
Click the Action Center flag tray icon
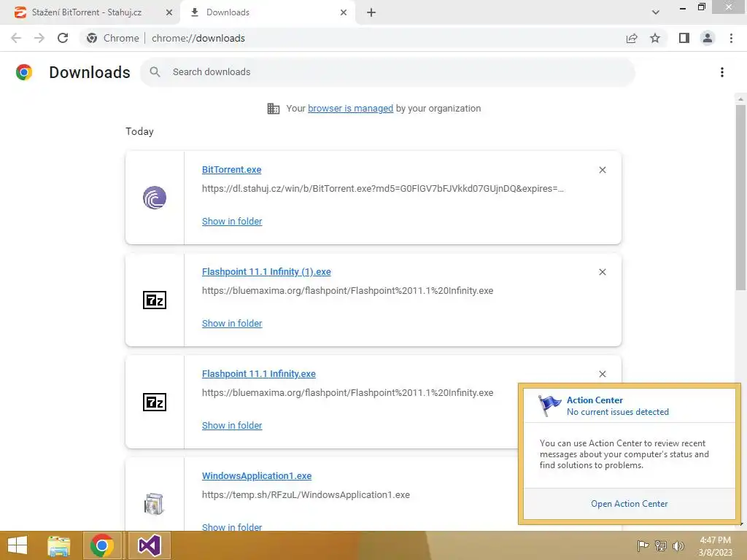643,545
